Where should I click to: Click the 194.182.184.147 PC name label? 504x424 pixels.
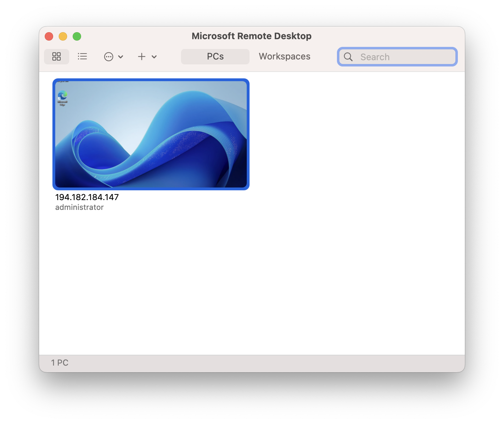pyautogui.click(x=87, y=197)
